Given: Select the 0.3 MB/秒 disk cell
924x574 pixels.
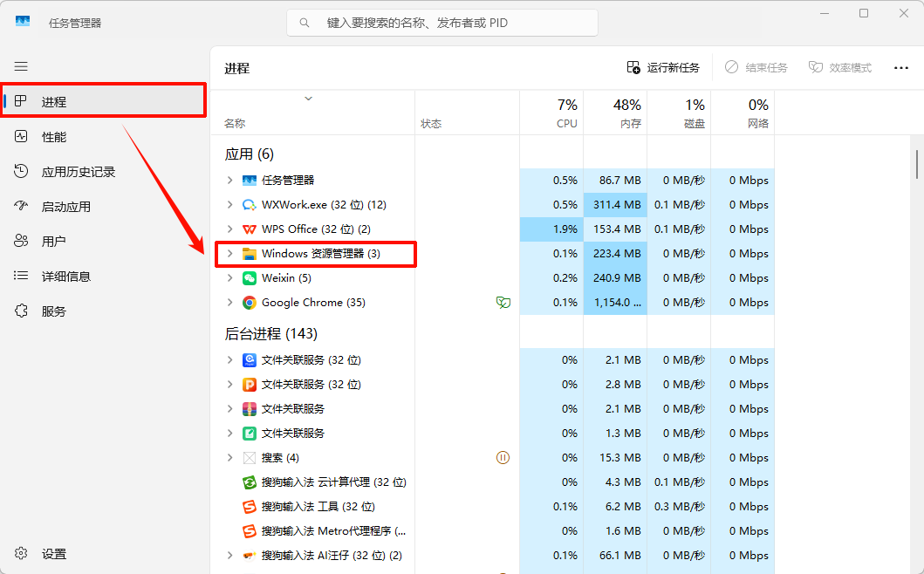Looking at the screenshot, I should pyautogui.click(x=679, y=507).
